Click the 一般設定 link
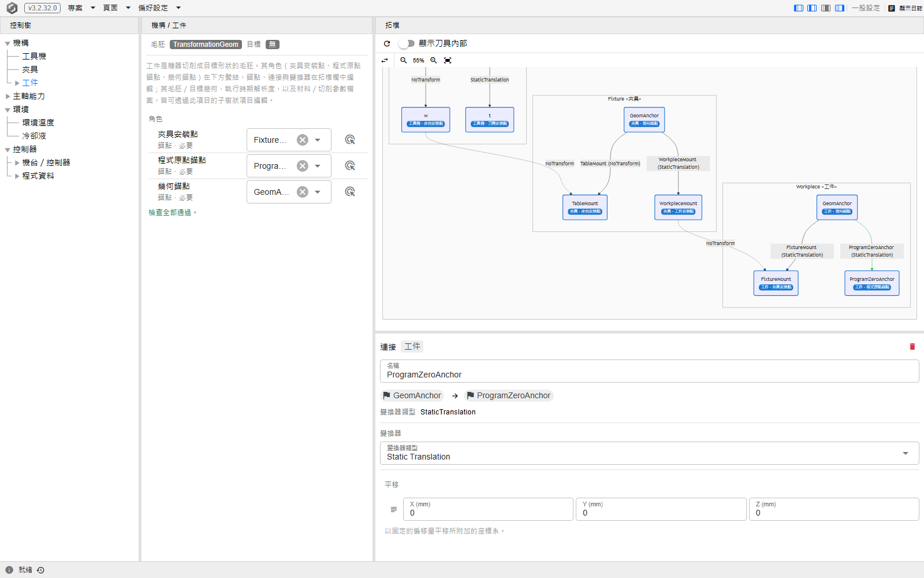Viewport: 924px width, 578px height. (866, 8)
